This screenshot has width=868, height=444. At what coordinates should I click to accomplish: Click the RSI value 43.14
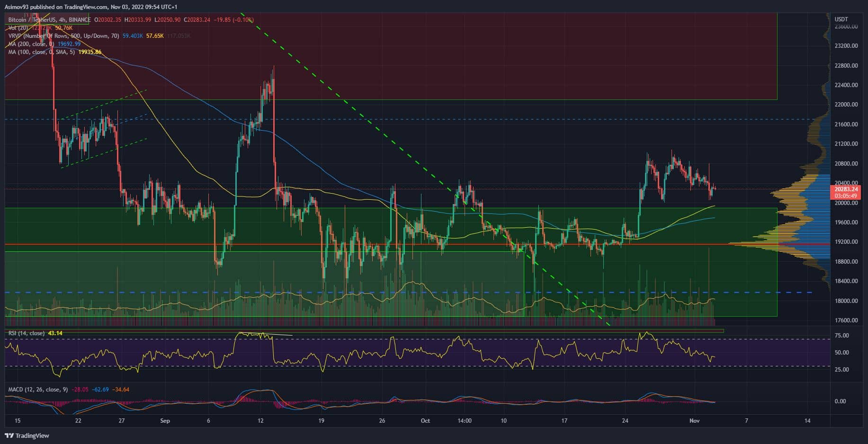click(x=54, y=333)
